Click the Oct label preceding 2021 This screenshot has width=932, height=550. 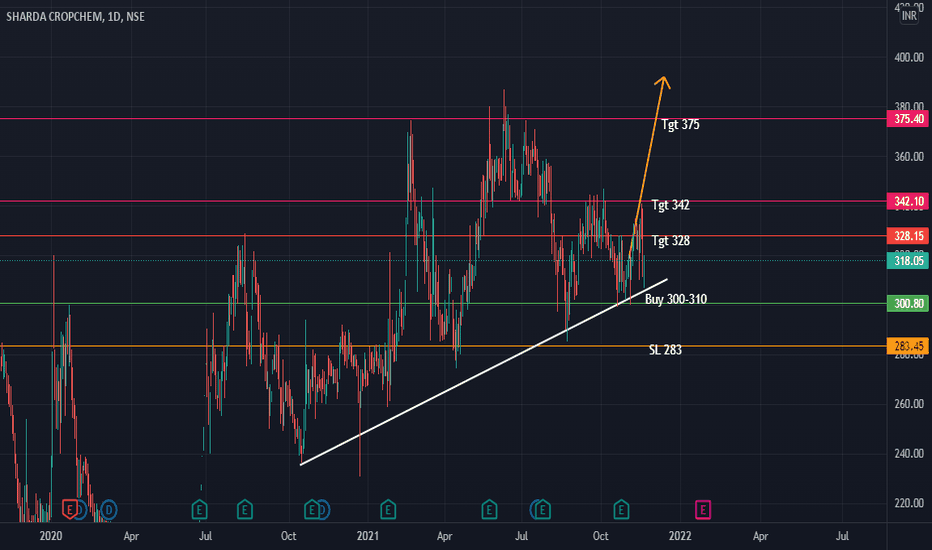click(x=288, y=536)
